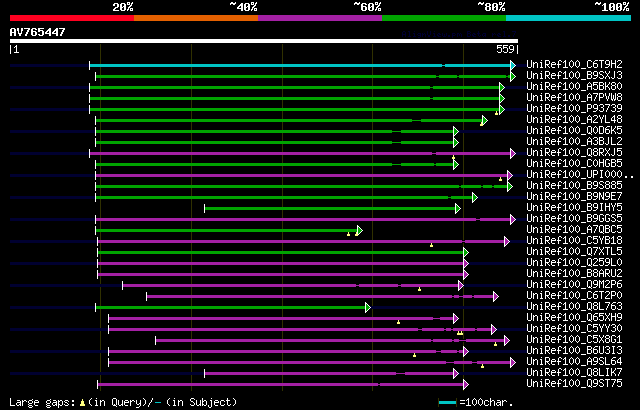Open the UniRef100_P93739 hit label

pos(574,108)
